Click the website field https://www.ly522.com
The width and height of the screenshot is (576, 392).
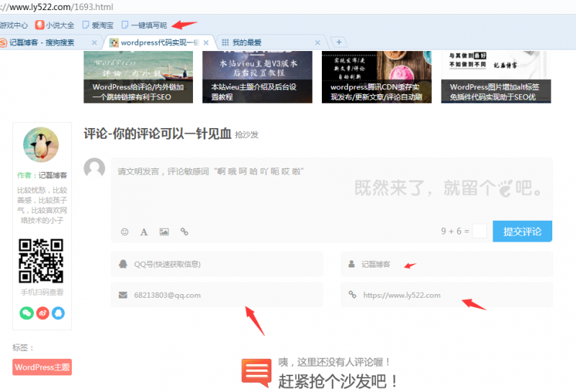pyautogui.click(x=446, y=295)
